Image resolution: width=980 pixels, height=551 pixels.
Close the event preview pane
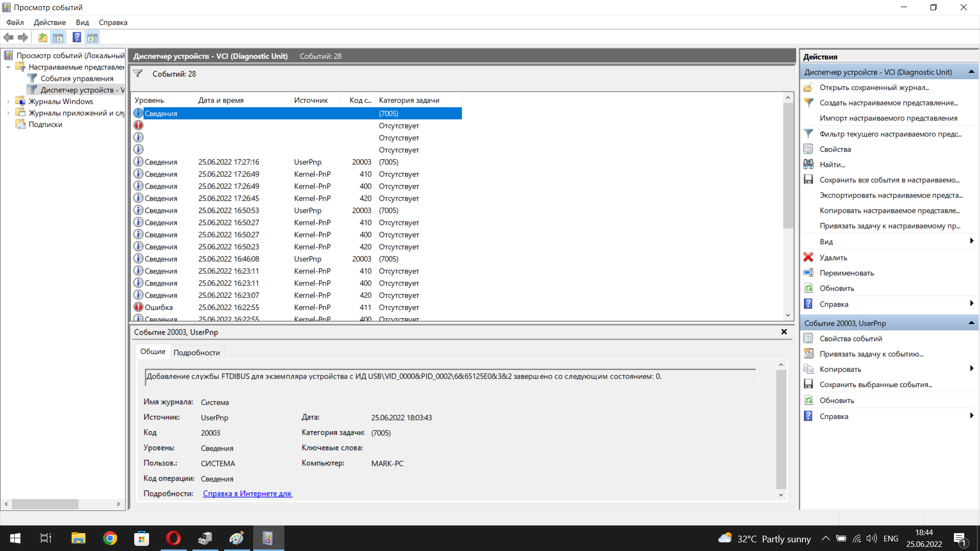(784, 332)
